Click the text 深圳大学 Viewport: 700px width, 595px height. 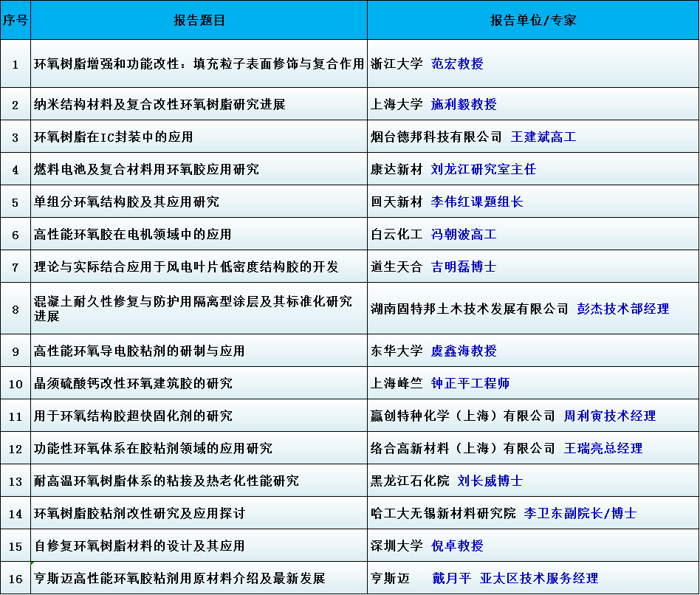point(397,546)
